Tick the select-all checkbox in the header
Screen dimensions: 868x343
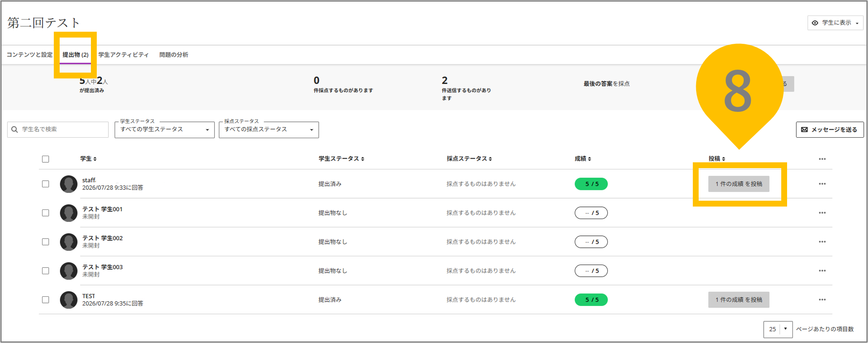point(45,159)
